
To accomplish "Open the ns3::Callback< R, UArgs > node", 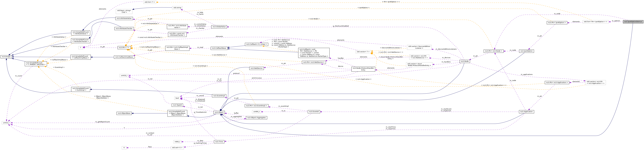I will tap(257, 44).
